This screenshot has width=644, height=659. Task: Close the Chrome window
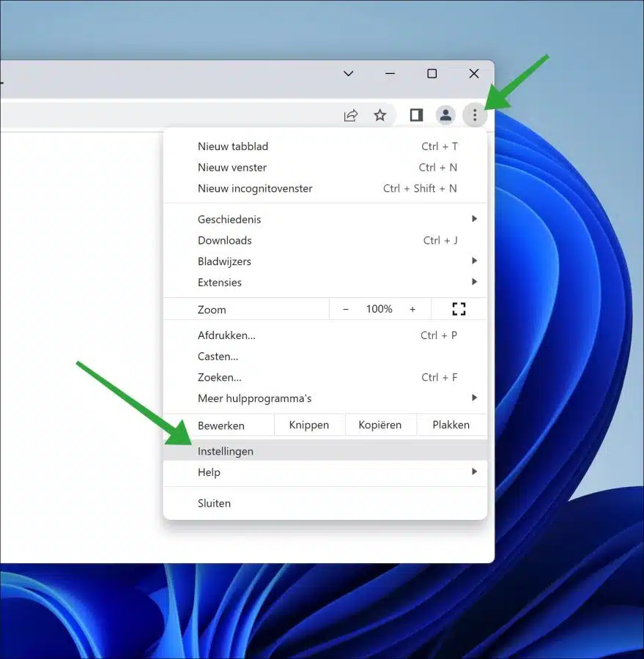[474, 73]
